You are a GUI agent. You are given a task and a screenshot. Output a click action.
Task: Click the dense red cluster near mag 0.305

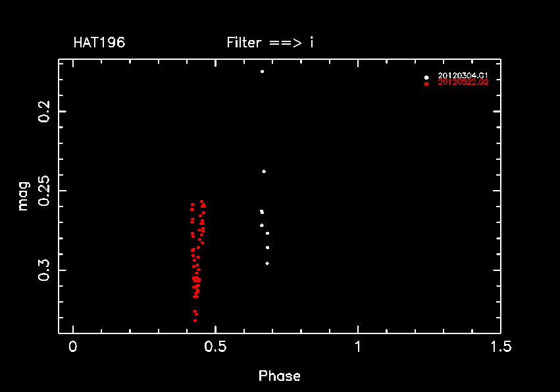[x=196, y=280]
